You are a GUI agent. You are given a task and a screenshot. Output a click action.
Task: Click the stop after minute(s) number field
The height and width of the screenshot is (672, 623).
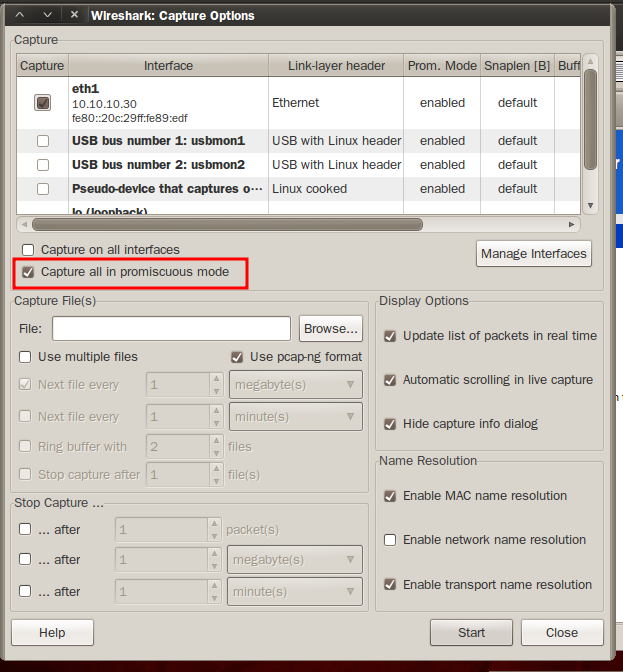click(x=162, y=592)
